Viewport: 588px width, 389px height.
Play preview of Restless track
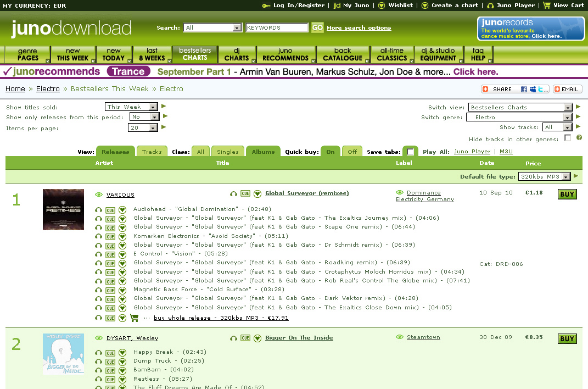pyautogui.click(x=98, y=379)
